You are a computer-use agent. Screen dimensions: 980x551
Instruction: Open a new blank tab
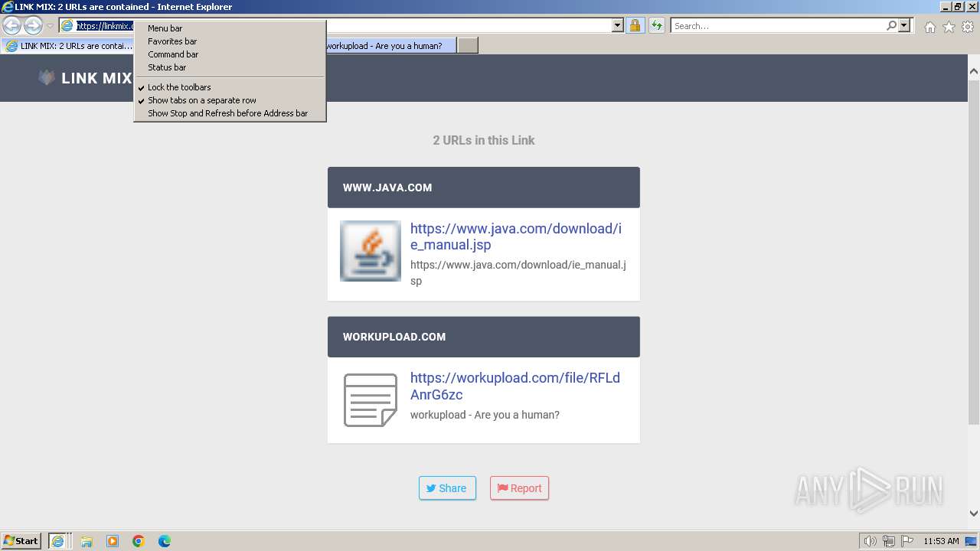pyautogui.click(x=468, y=46)
